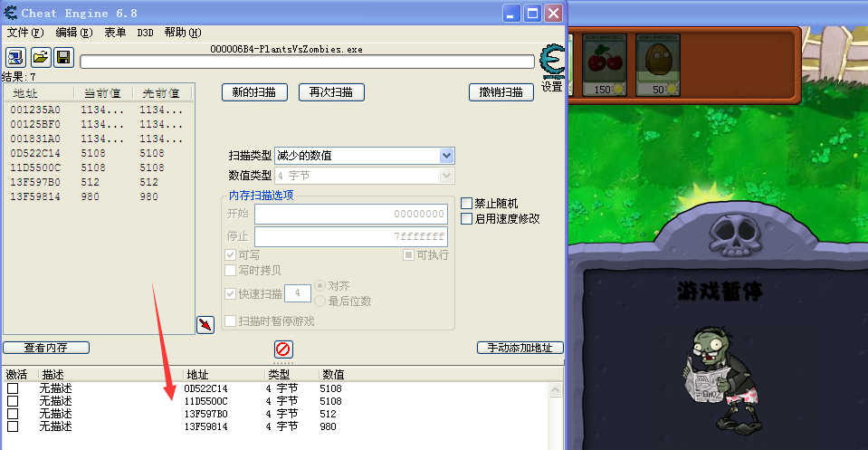Open the 文件 menu
Image resolution: width=868 pixels, height=450 pixels.
point(25,33)
